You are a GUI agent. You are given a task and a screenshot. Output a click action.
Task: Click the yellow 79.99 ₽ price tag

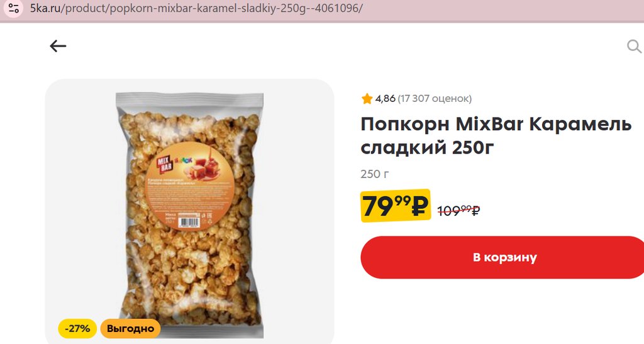pos(396,206)
